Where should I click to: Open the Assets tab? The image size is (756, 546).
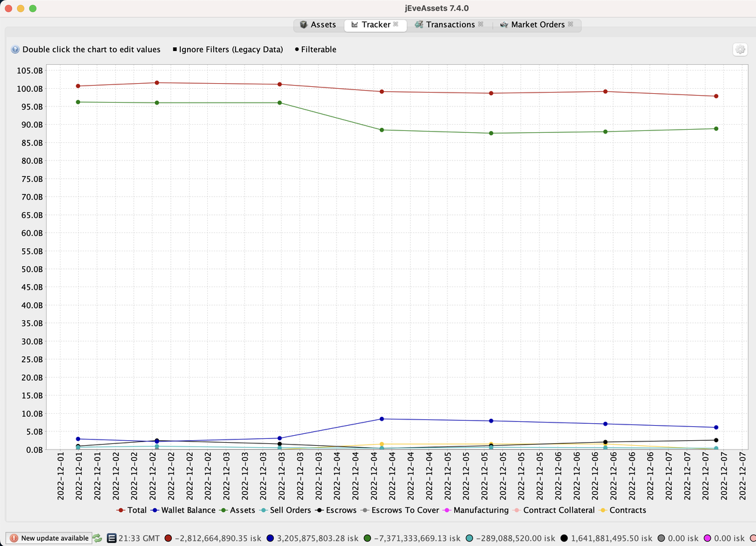coord(318,25)
